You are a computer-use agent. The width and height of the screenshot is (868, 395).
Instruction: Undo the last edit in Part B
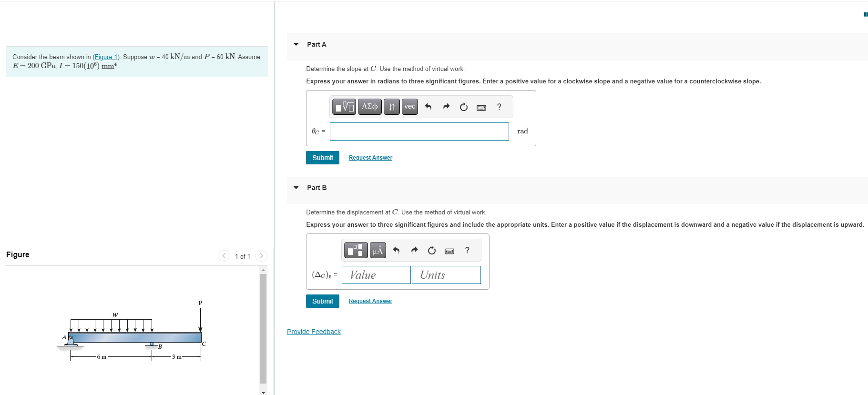396,250
